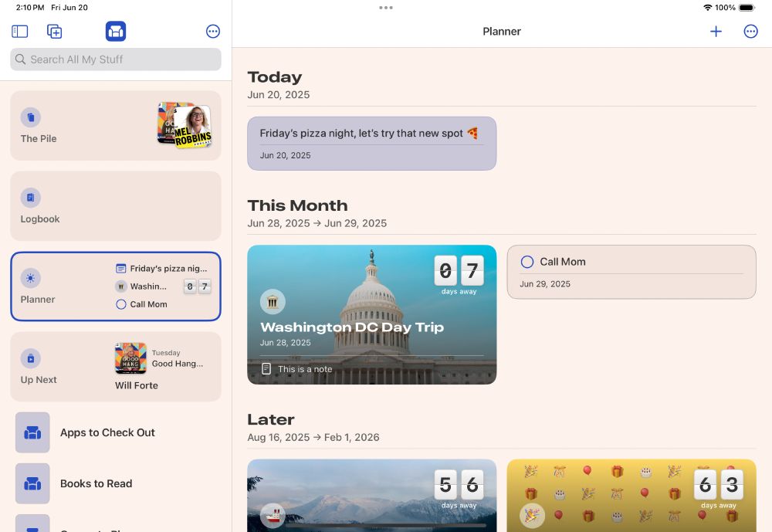
Task: Open the sidebar's ellipsis more menu
Action: pyautogui.click(x=213, y=32)
